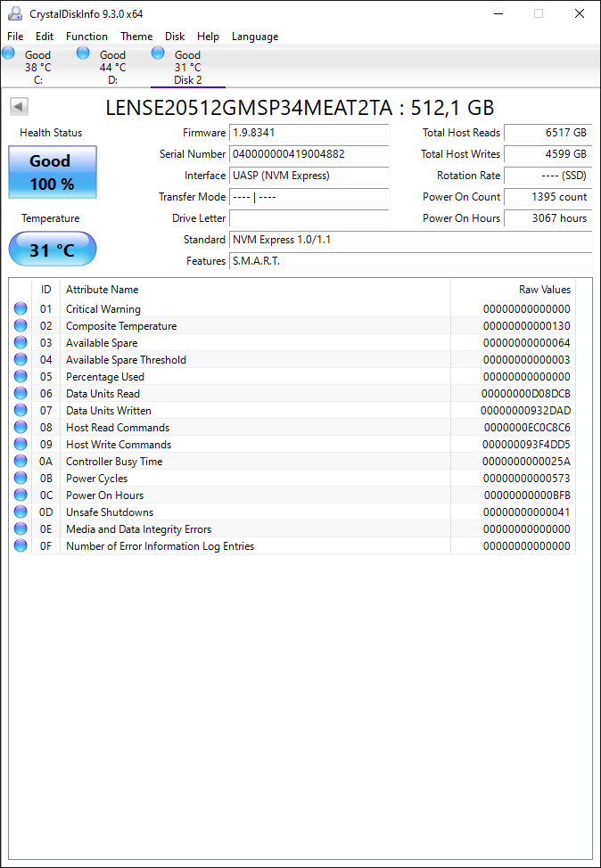Click the status orb for Controller Busy Time
The width and height of the screenshot is (601, 868).
(x=21, y=462)
